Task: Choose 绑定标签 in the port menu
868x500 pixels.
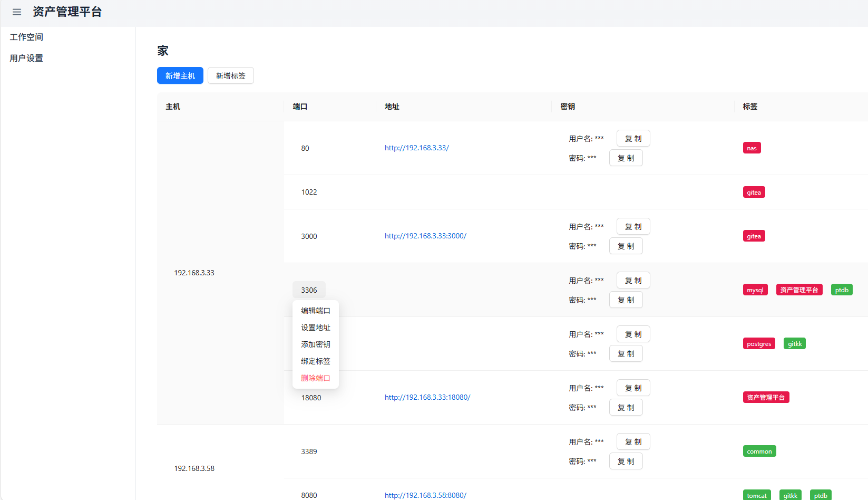Action: point(315,361)
